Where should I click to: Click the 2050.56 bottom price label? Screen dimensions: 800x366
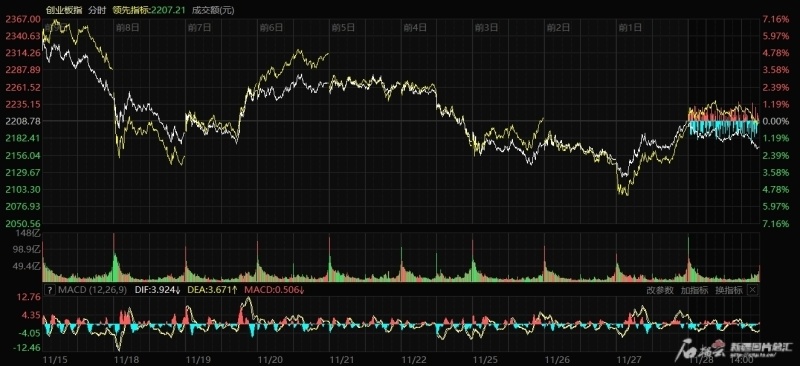[22, 224]
